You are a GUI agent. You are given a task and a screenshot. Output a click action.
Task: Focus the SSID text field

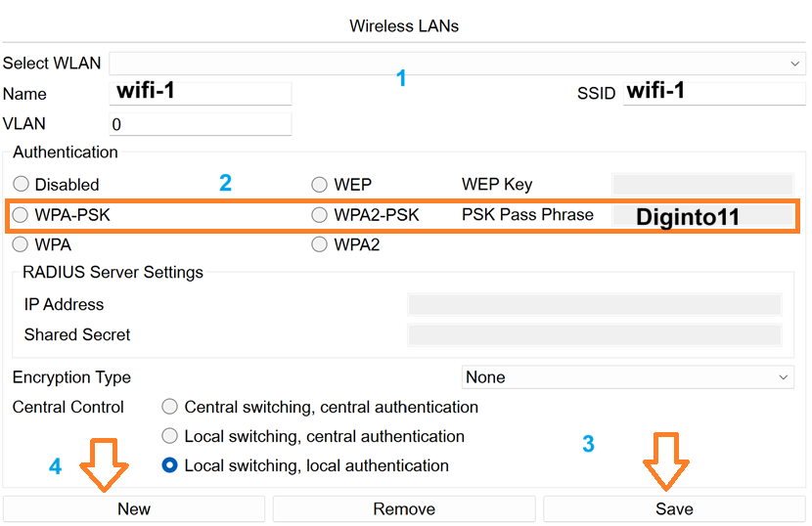(x=713, y=93)
